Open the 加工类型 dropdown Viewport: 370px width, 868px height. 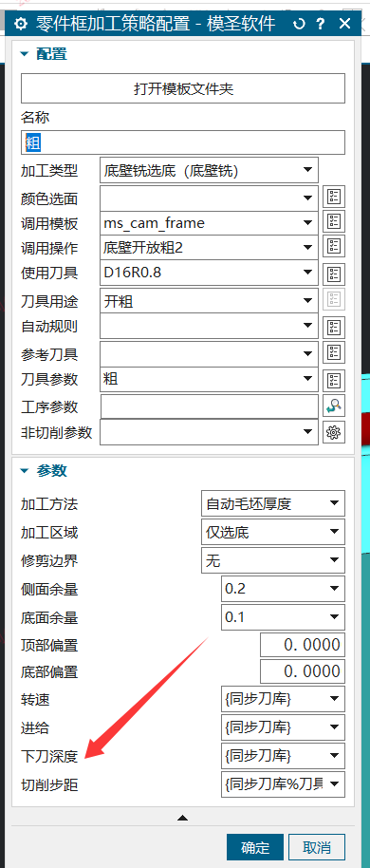[x=209, y=170]
